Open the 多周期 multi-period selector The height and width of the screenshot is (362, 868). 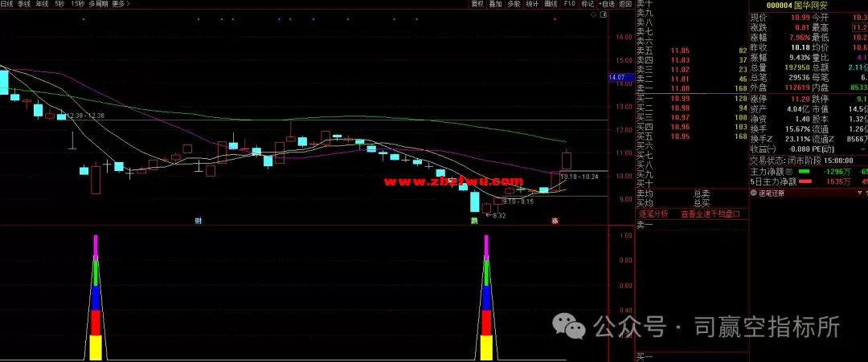99,4
